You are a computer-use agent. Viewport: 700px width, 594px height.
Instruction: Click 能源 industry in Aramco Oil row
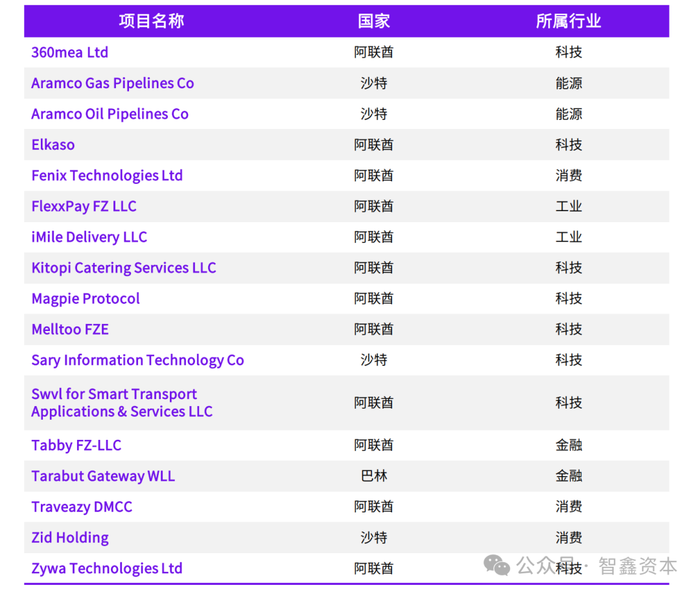point(569,114)
